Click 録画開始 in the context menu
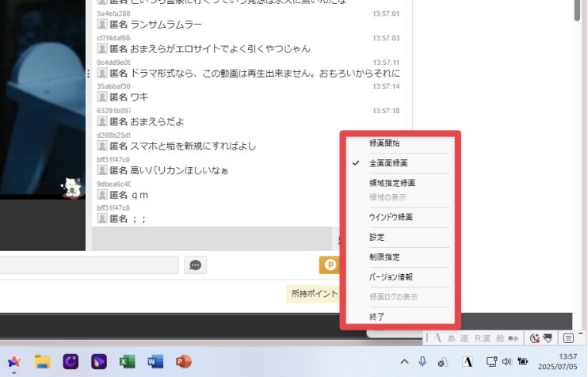The height and width of the screenshot is (377, 588). coord(384,144)
